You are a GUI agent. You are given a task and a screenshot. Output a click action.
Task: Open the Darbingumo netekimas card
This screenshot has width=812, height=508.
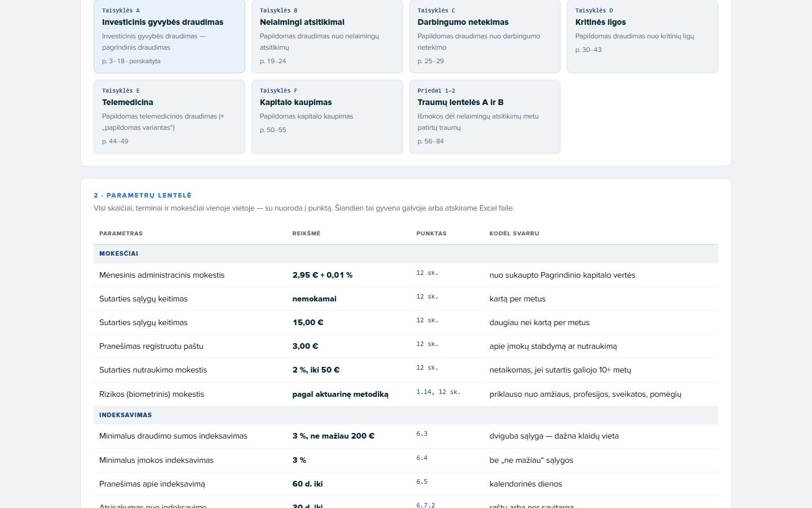485,36
